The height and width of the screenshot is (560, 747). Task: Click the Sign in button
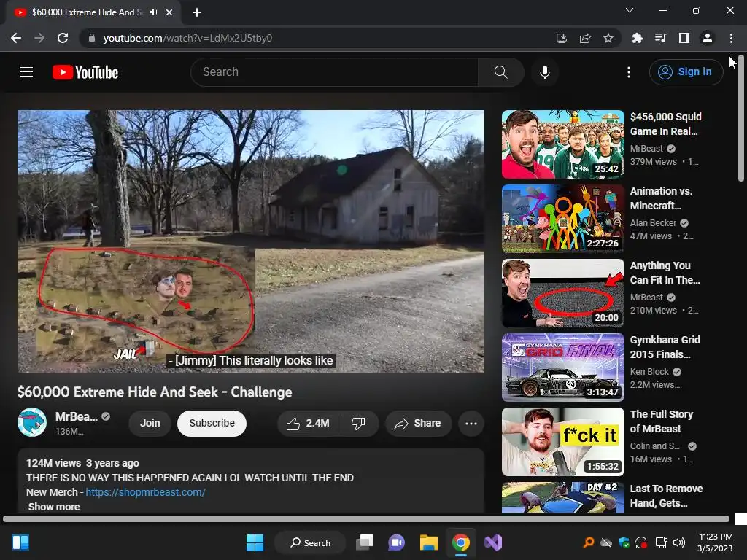686,72
